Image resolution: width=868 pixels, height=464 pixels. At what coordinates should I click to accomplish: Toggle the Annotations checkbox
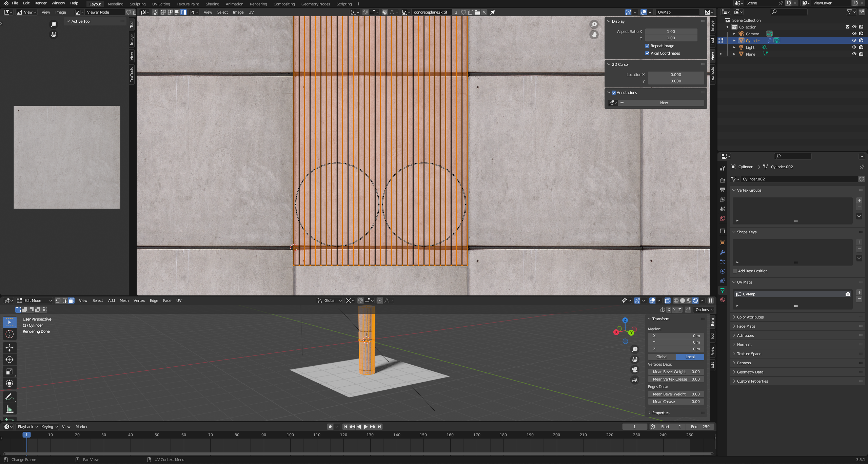614,93
